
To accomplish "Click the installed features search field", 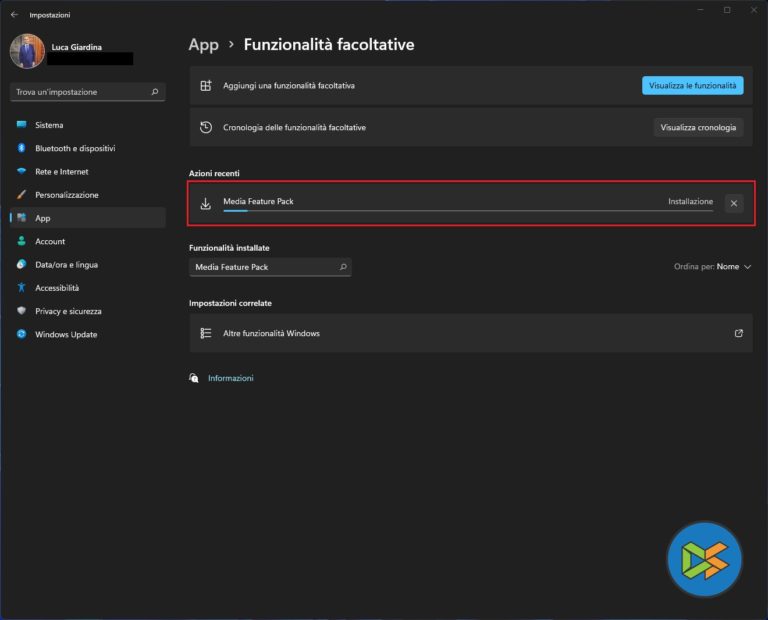I will (265, 267).
